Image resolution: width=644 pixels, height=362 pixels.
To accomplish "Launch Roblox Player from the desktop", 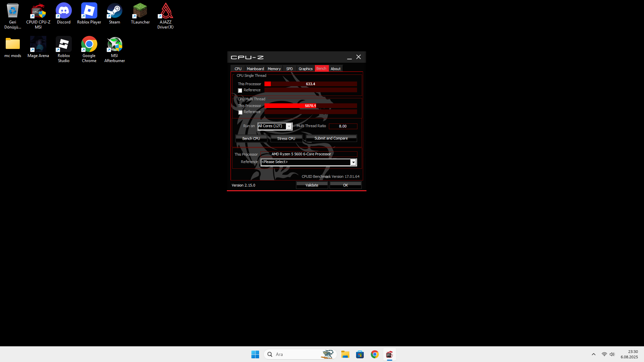I will 89,14.
